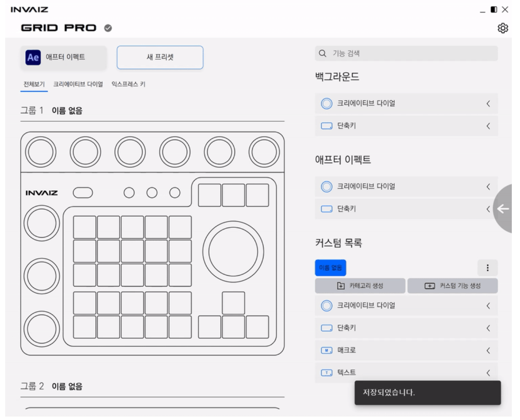Expand the text (텍스트) row
Viewport: 520px width, 420px height.
[x=406, y=372]
